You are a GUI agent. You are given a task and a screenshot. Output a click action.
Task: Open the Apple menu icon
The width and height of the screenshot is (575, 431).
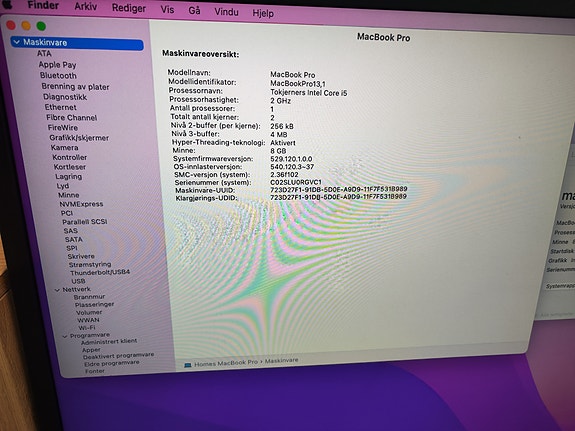coord(7,4)
